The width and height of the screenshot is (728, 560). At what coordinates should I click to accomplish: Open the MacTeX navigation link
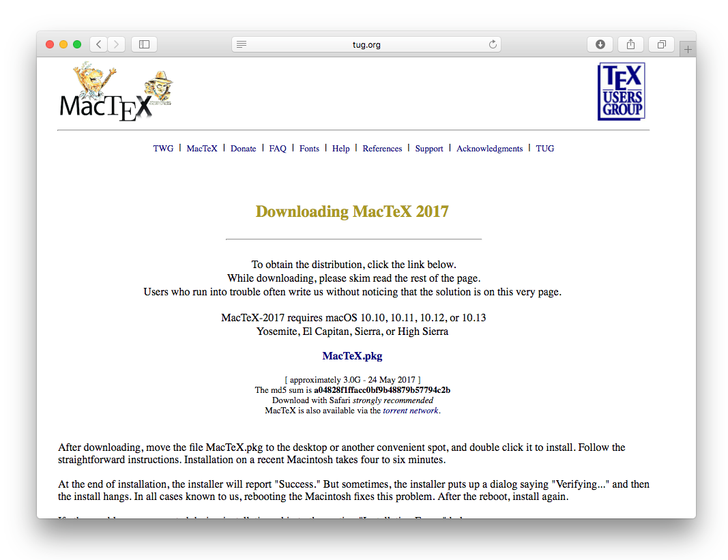click(202, 149)
